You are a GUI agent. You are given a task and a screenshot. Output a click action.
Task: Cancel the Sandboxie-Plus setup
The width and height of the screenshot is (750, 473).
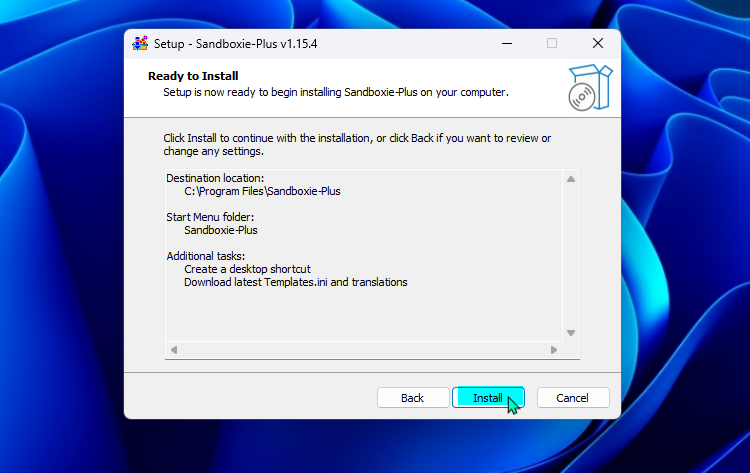pos(573,397)
